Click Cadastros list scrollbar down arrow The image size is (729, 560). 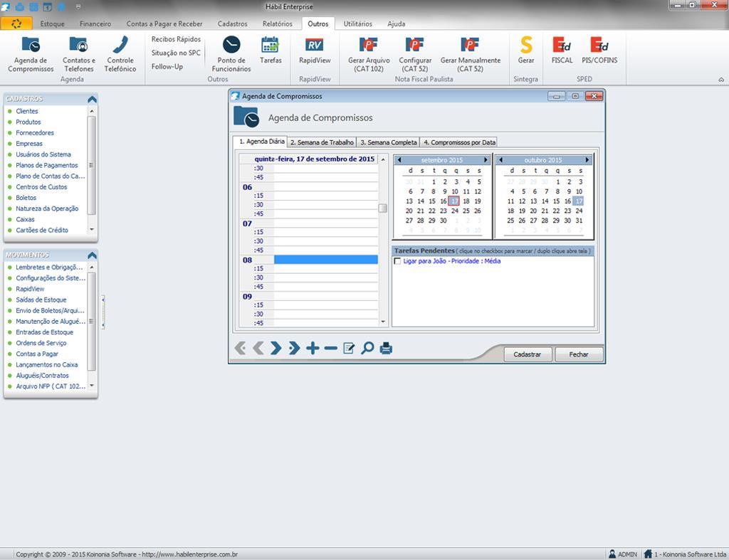[x=92, y=229]
